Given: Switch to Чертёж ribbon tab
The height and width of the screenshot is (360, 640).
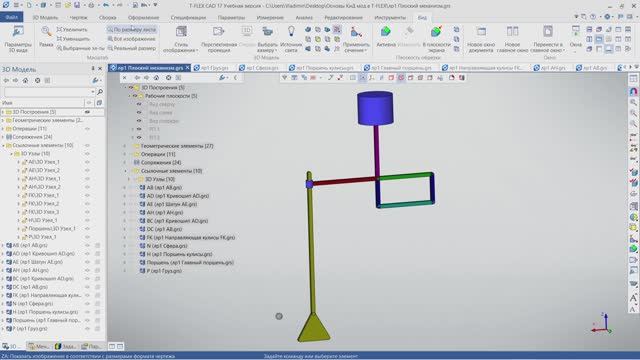Looking at the screenshot, I should 78,18.
